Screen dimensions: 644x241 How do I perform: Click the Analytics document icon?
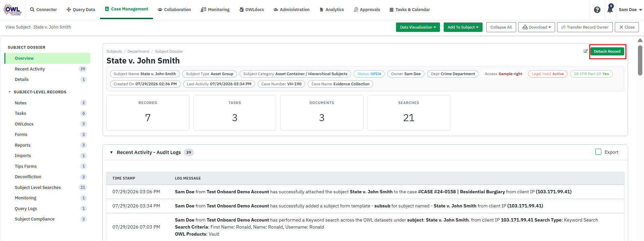[321, 10]
